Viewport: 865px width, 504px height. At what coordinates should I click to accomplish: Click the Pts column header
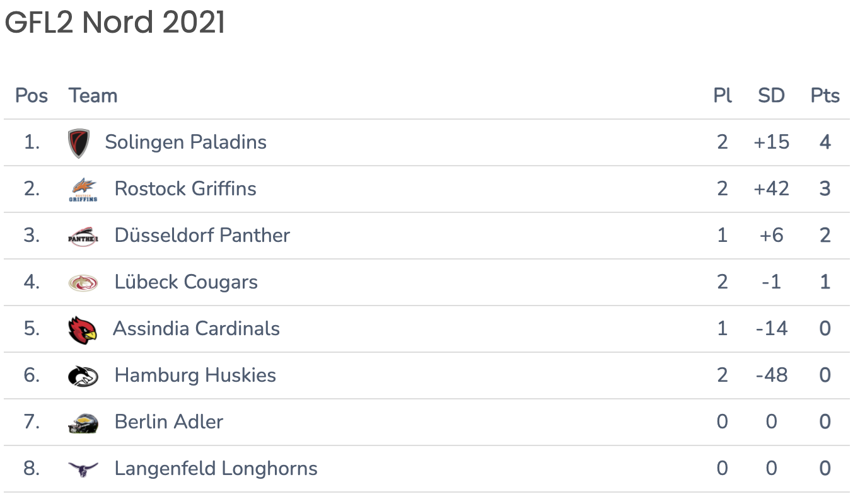tap(825, 96)
